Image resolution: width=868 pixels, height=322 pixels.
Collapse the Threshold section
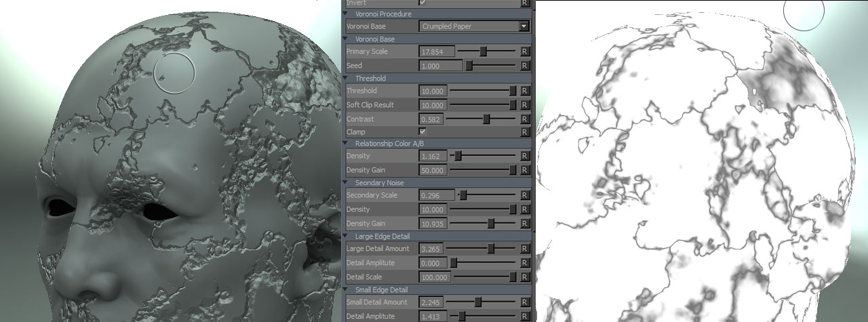pyautogui.click(x=349, y=79)
